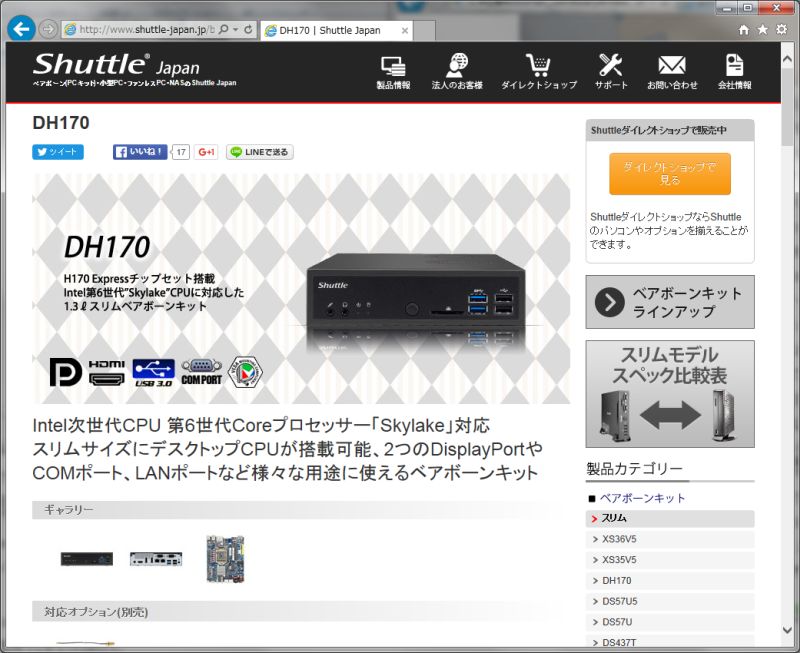The width and height of the screenshot is (800, 653).
Task: Click the browser forward arrow button
Action: 48,29
